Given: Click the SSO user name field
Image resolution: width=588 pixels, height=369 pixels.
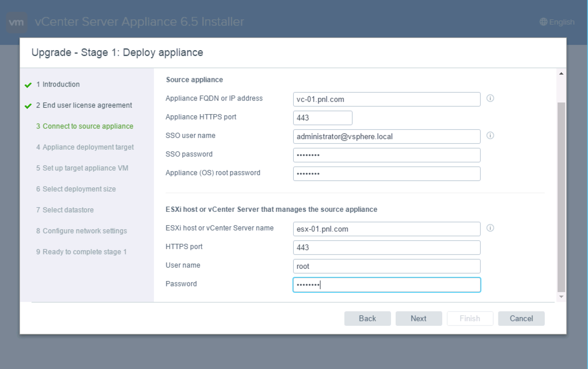Looking at the screenshot, I should 386,136.
